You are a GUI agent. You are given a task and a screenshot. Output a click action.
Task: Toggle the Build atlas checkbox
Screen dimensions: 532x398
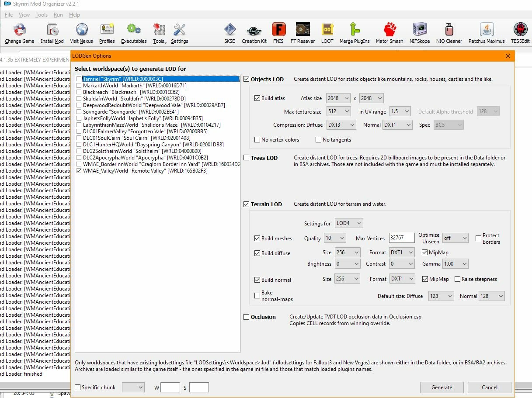257,98
